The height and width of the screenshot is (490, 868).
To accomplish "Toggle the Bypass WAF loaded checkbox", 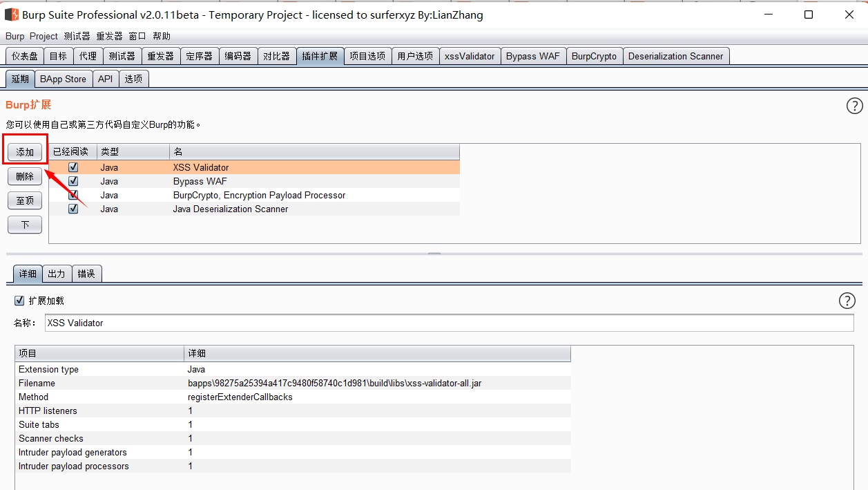I will (x=73, y=181).
